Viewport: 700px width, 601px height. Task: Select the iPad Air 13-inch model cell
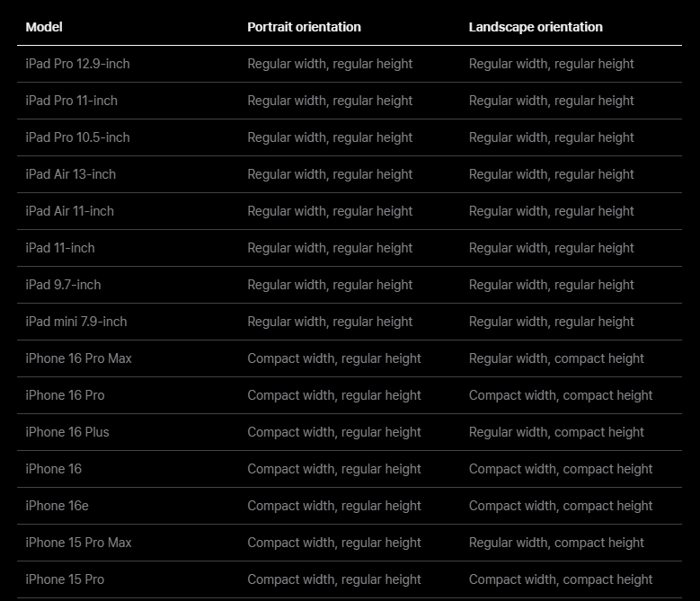pyautogui.click(x=70, y=174)
